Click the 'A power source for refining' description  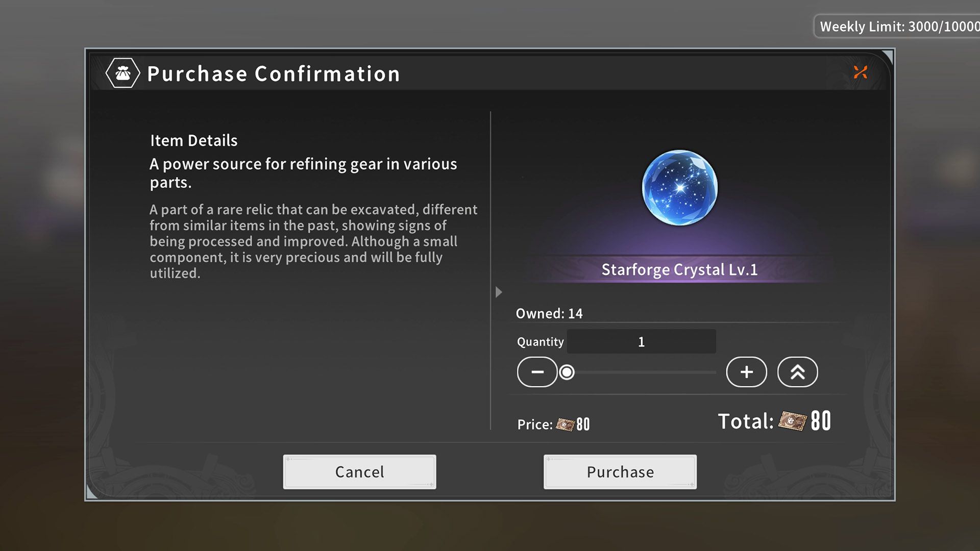[x=303, y=173]
